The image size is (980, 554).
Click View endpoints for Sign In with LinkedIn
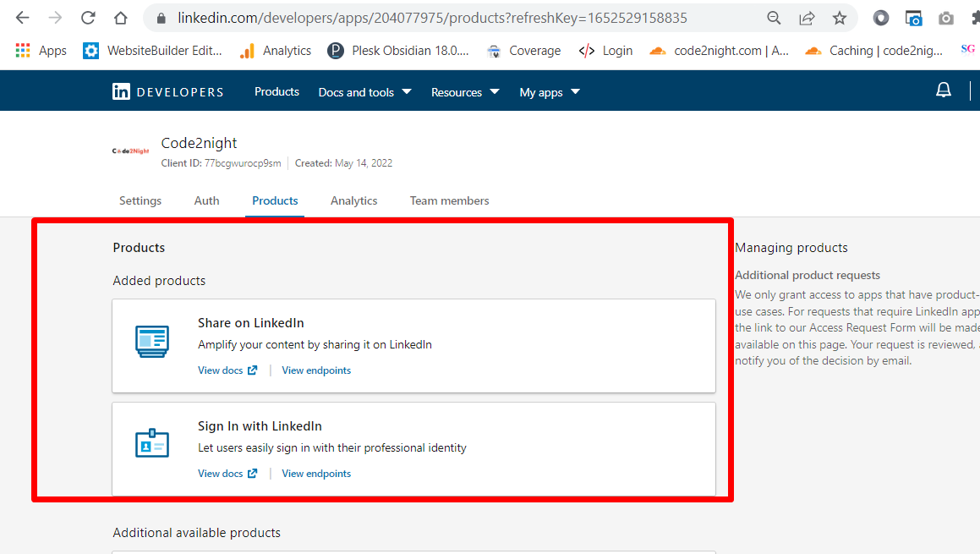tap(316, 474)
